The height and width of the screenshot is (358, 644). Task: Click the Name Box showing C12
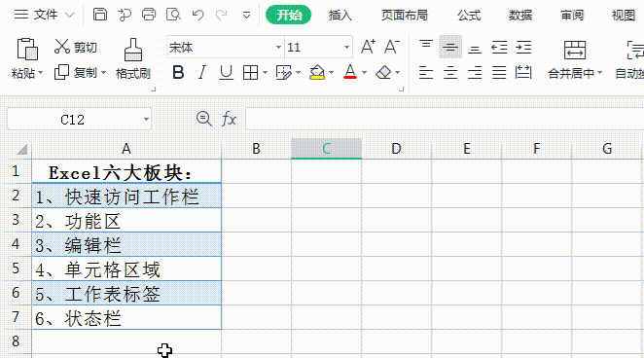79,119
